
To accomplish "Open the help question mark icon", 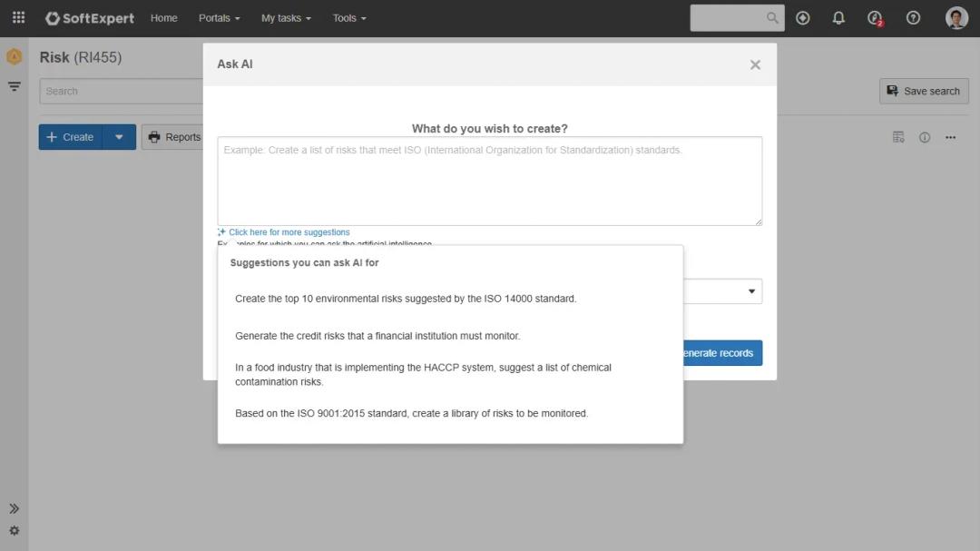I will 913,18.
